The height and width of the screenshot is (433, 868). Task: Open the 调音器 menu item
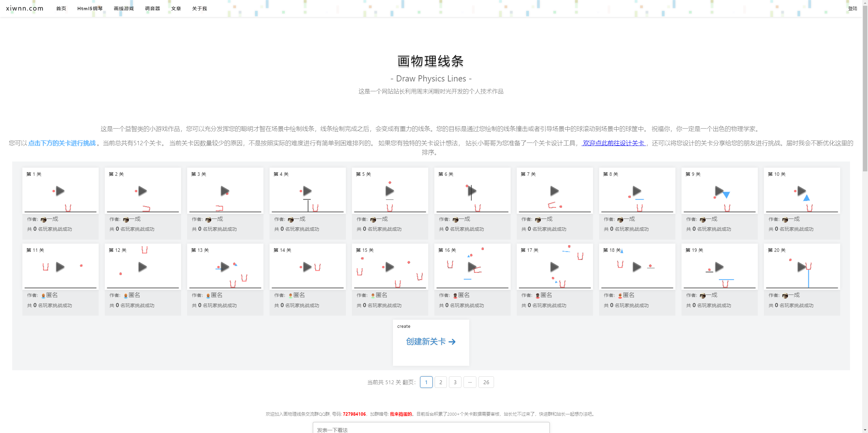(x=152, y=8)
